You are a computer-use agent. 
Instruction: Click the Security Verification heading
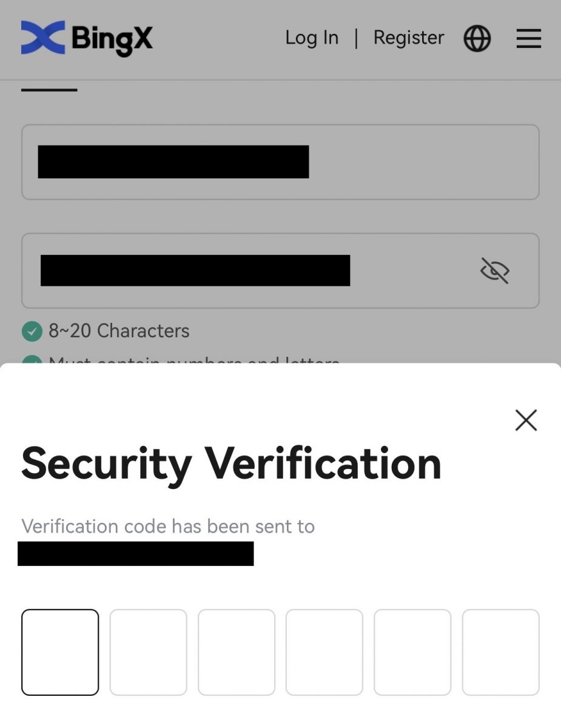coord(231,463)
